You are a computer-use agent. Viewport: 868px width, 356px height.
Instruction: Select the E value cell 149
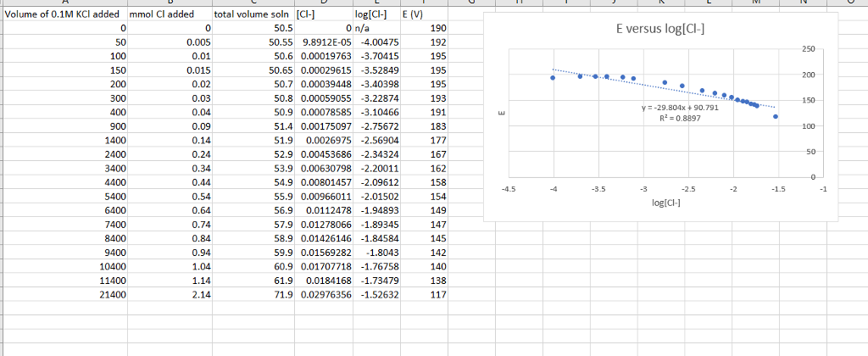pos(424,211)
